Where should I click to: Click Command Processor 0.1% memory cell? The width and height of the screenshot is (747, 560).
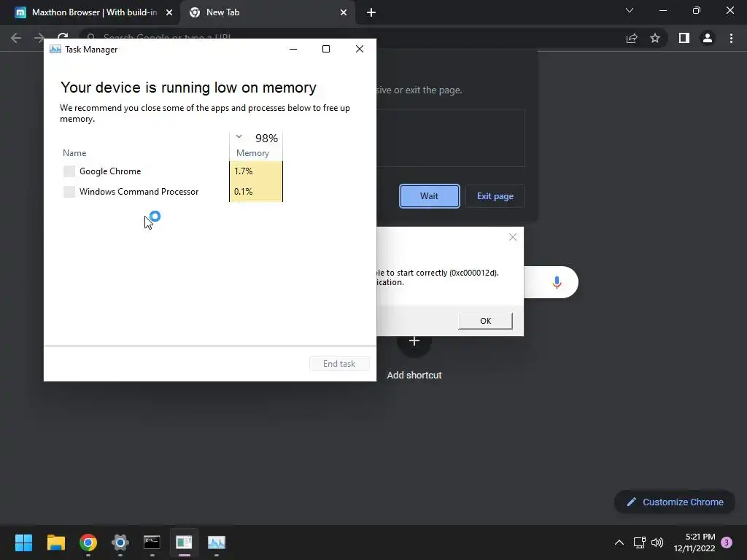(256, 192)
